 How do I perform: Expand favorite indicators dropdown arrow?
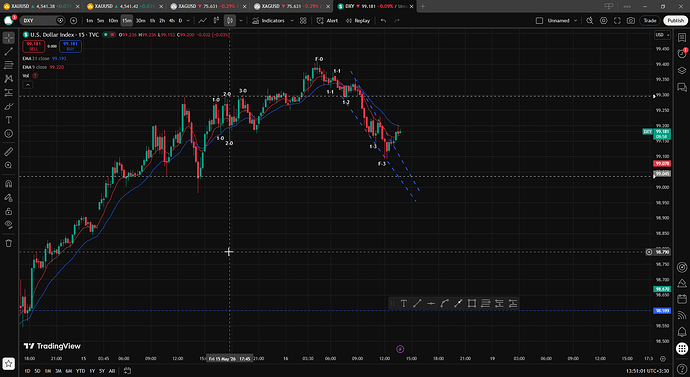click(x=292, y=21)
